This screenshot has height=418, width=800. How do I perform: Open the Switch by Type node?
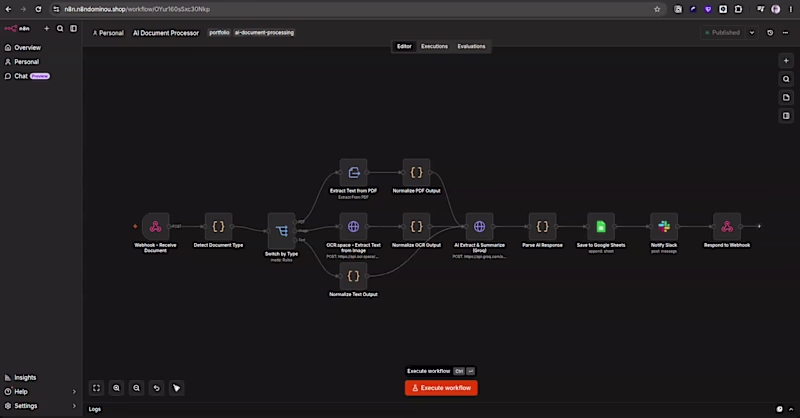281,231
